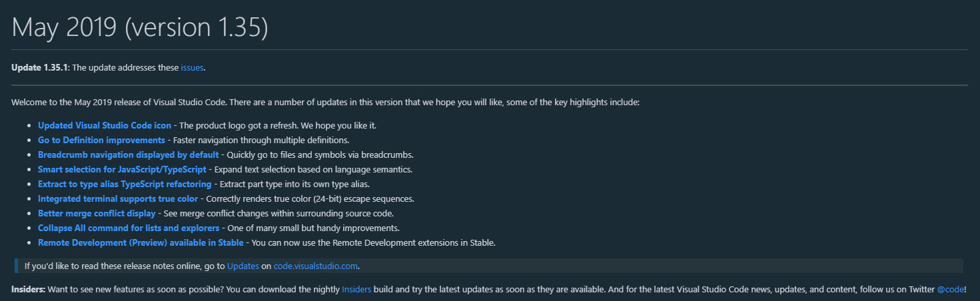Viewport: 980px width, 301px height.
Task: Open the issues link for Update 1.35.1
Action: point(192,67)
